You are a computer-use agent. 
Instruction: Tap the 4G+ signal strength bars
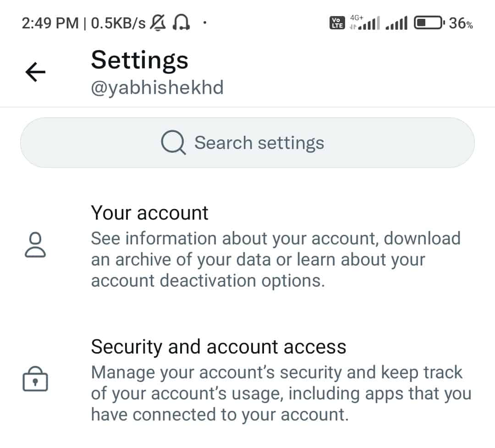[365, 23]
